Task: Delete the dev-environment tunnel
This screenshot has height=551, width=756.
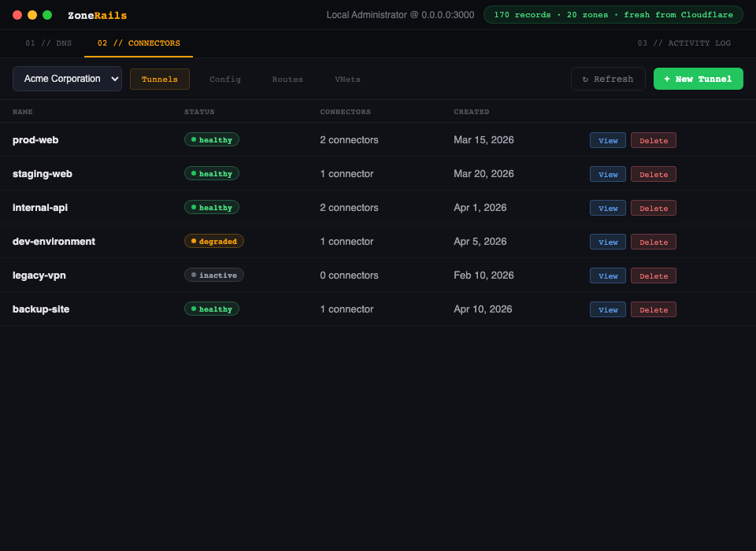Action: [x=653, y=242]
